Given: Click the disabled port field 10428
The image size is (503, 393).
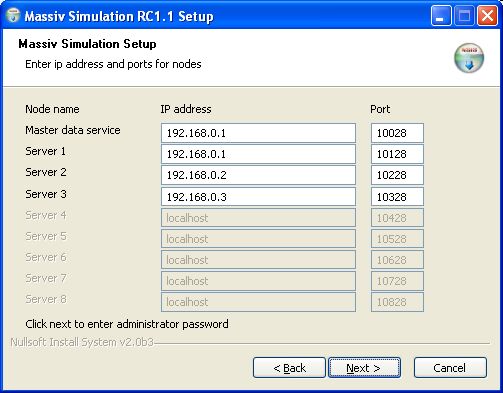Looking at the screenshot, I should pos(397,218).
